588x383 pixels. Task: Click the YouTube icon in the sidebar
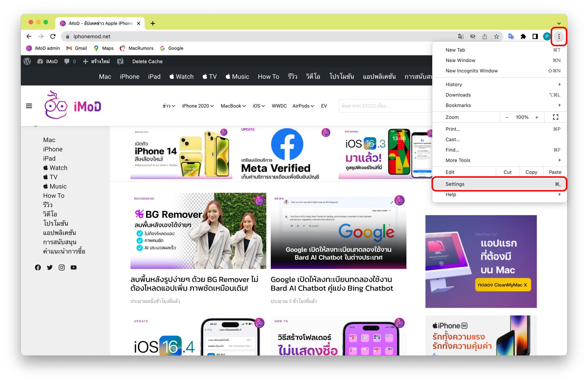pos(73,268)
